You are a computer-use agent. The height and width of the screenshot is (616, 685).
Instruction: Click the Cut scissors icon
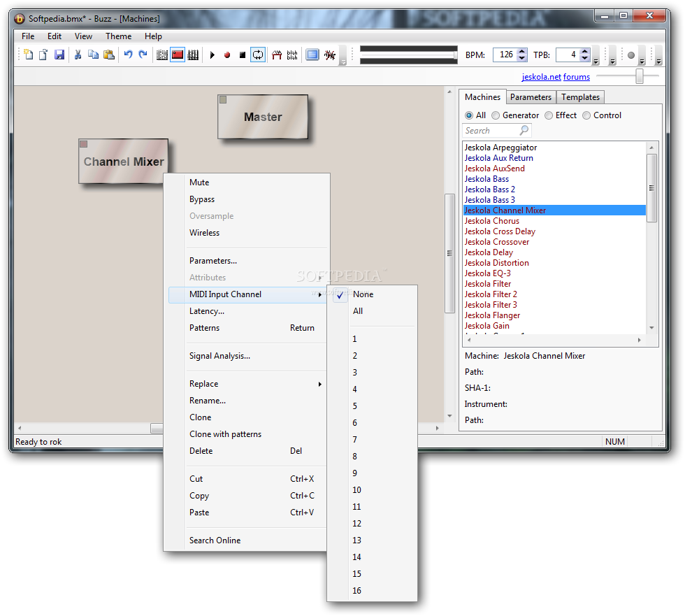(x=78, y=55)
